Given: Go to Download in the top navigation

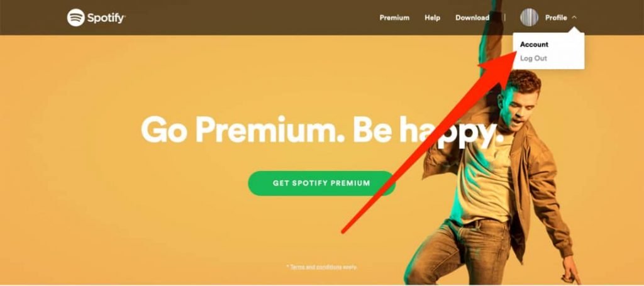Looking at the screenshot, I should click(x=472, y=18).
